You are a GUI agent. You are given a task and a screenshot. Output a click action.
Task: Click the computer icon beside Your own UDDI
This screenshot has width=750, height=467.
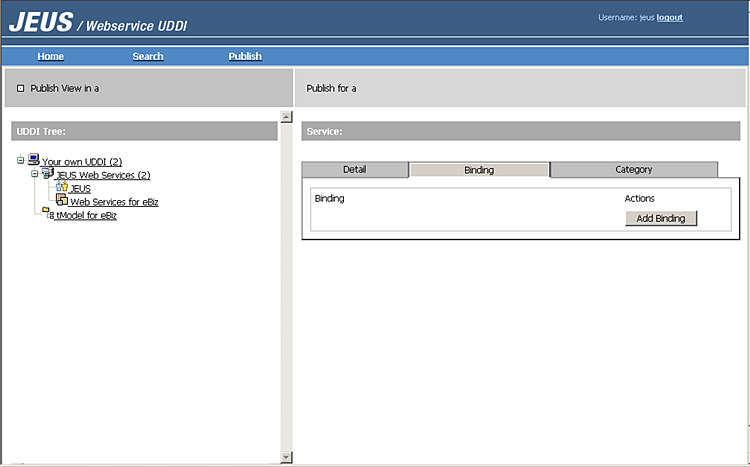(x=33, y=160)
